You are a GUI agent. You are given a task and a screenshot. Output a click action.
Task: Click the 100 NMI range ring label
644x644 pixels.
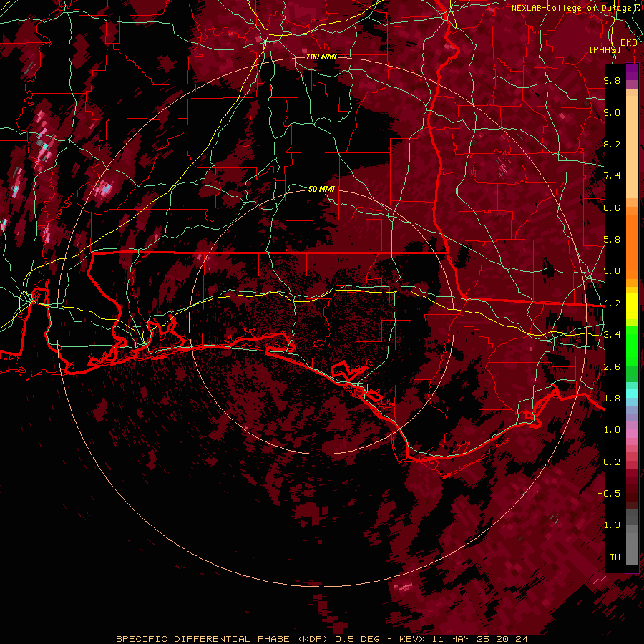(x=321, y=57)
